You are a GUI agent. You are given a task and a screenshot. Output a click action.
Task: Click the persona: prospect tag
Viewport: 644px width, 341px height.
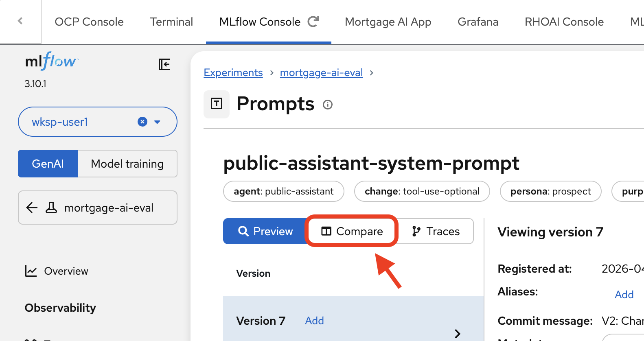point(550,191)
